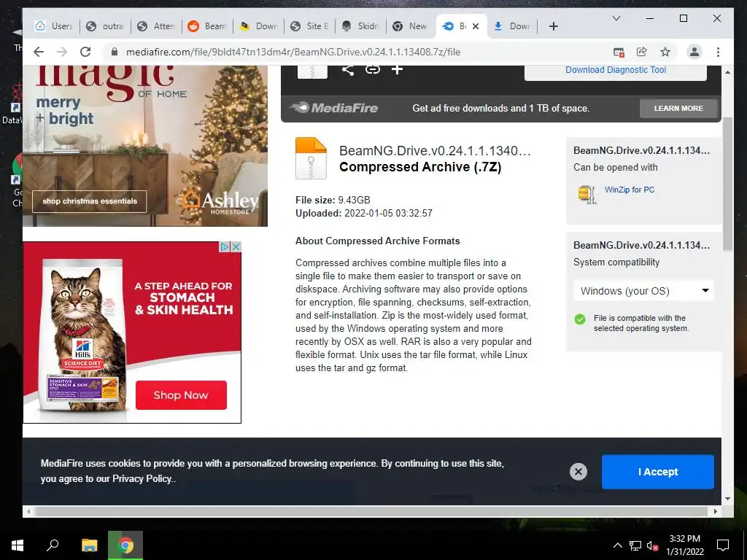Open the WinZip for PC link
The width and height of the screenshot is (747, 560).
pos(630,190)
